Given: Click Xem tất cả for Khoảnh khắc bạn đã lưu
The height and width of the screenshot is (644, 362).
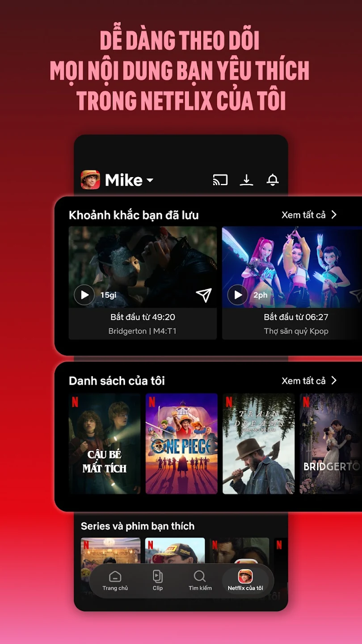Looking at the screenshot, I should (x=309, y=215).
